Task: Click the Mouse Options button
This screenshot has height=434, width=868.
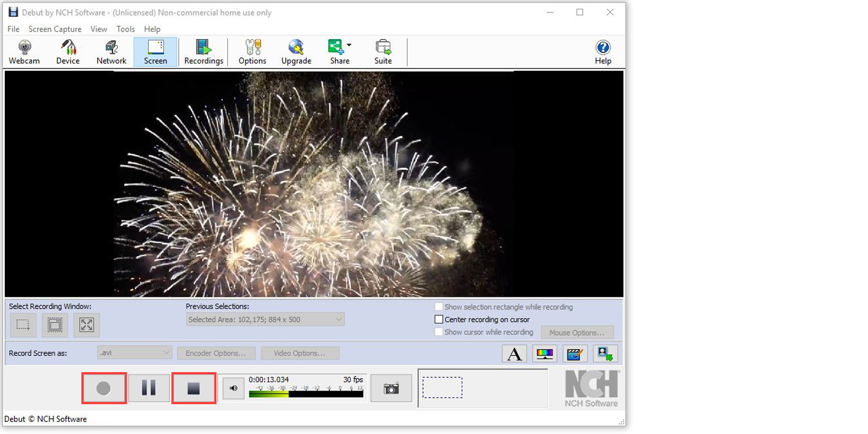Action: [577, 333]
